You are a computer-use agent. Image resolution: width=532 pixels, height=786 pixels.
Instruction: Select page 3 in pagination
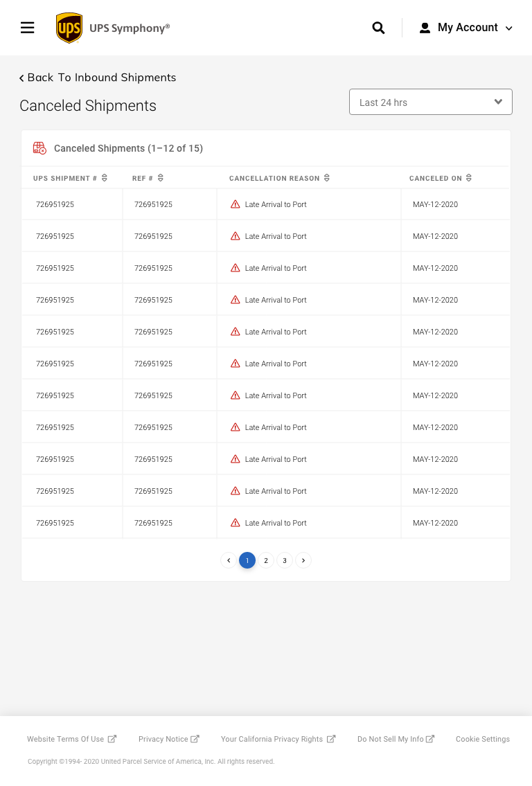coord(285,560)
